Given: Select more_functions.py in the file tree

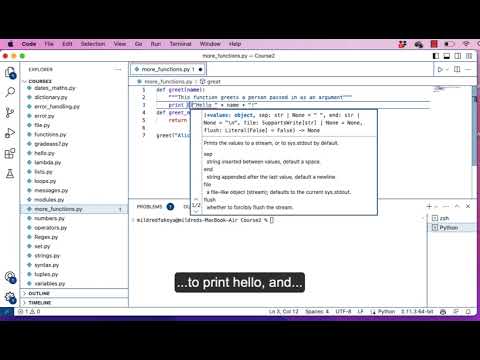Looking at the screenshot, I should coord(74,209).
